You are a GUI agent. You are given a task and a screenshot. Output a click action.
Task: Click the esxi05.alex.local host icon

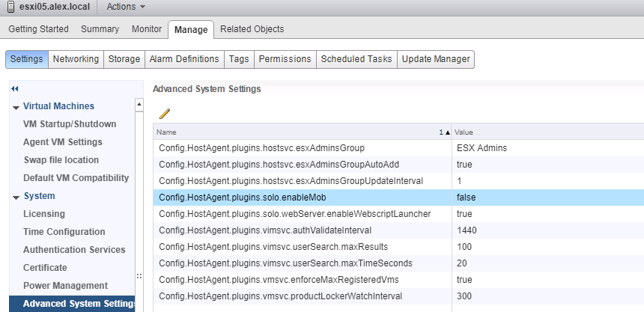[9, 7]
